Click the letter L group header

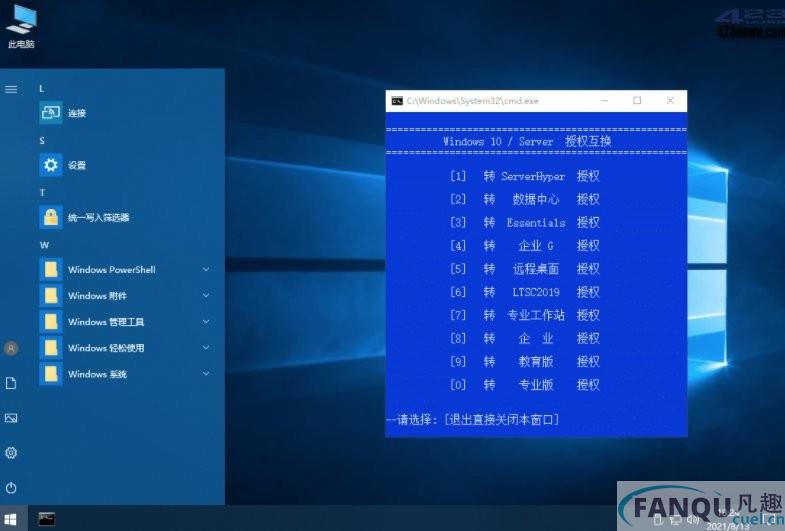(42, 89)
